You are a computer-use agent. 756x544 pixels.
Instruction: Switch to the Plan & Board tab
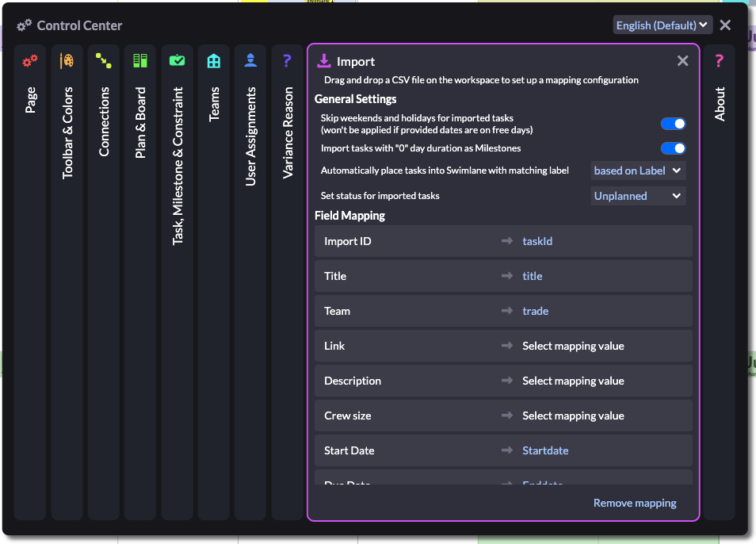[140, 282]
